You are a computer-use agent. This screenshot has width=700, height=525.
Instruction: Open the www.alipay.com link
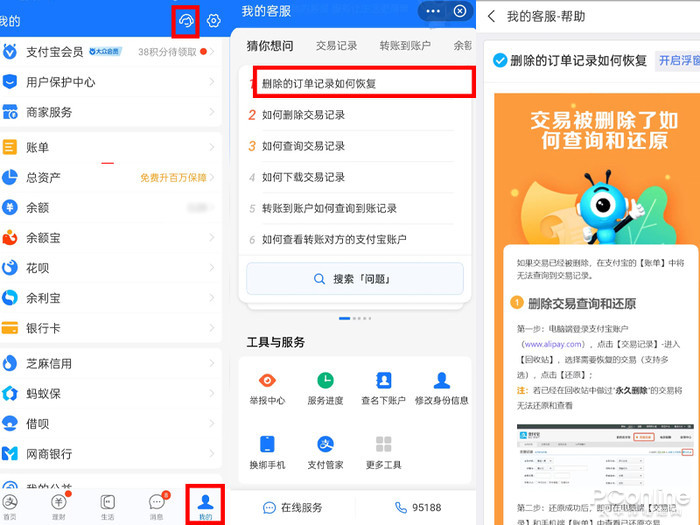click(x=553, y=344)
